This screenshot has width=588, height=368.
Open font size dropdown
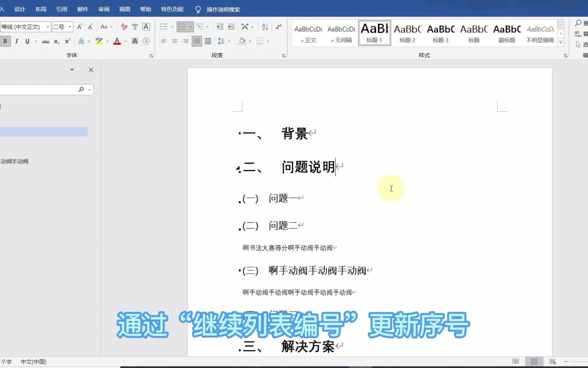point(70,27)
